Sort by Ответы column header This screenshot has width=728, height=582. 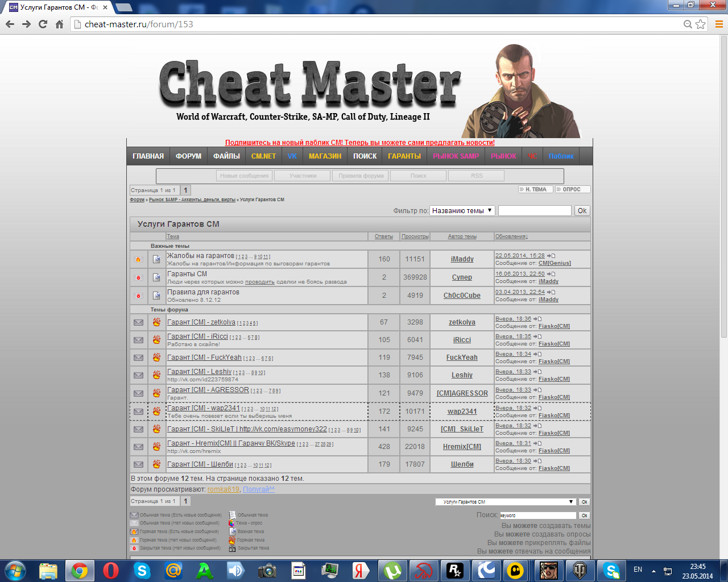point(384,236)
